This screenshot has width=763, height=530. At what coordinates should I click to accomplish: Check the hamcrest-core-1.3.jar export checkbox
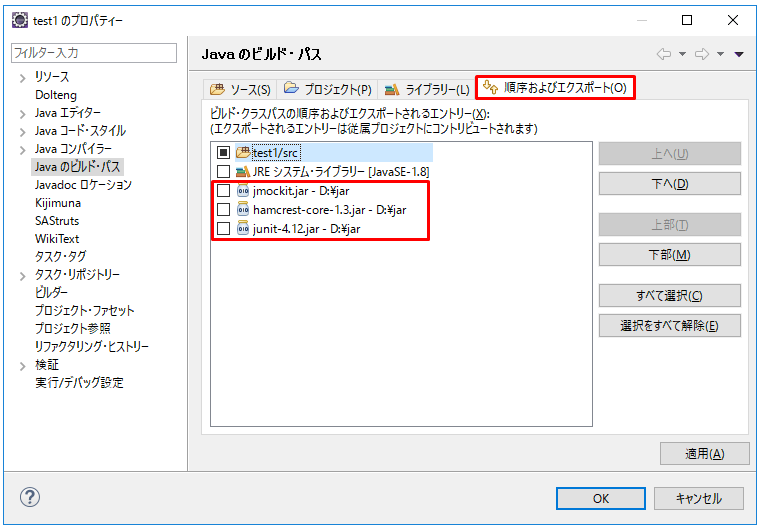tap(223, 210)
